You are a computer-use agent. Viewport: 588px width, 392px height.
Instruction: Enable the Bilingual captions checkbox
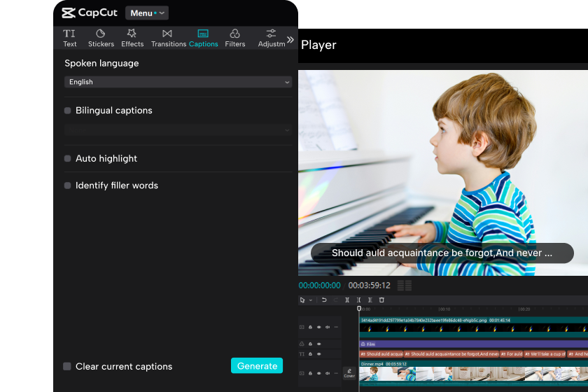67,111
